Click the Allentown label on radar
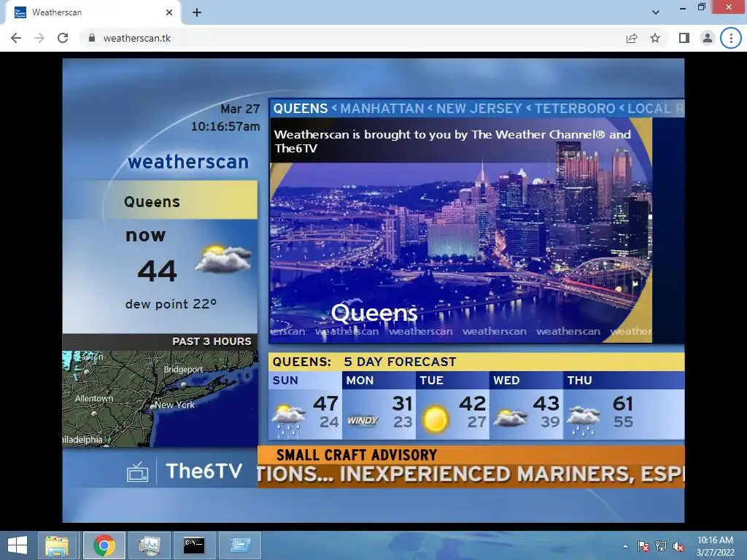The image size is (747, 560). [94, 398]
